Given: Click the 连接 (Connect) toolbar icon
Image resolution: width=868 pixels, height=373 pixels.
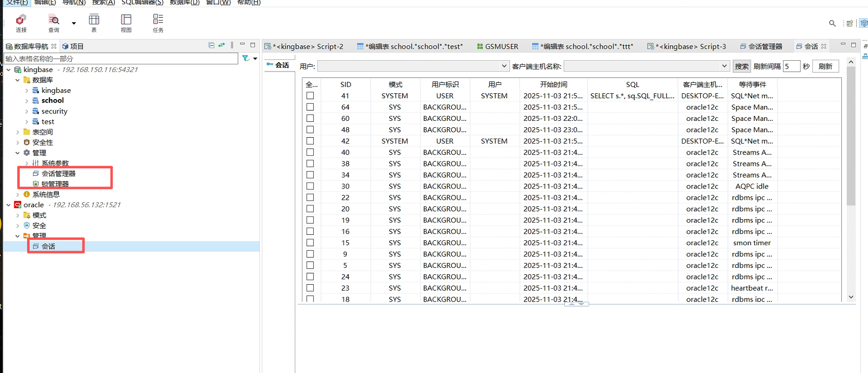Looking at the screenshot, I should [21, 23].
